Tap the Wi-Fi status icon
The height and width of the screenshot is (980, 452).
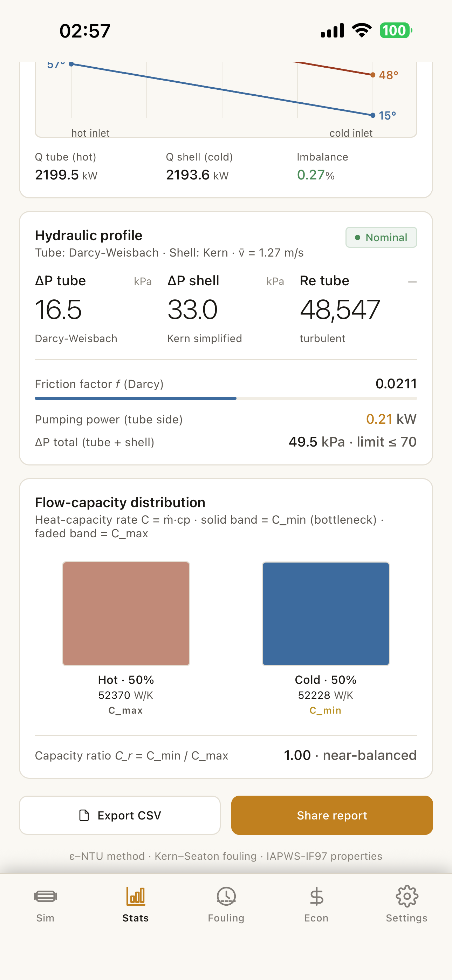click(x=362, y=30)
